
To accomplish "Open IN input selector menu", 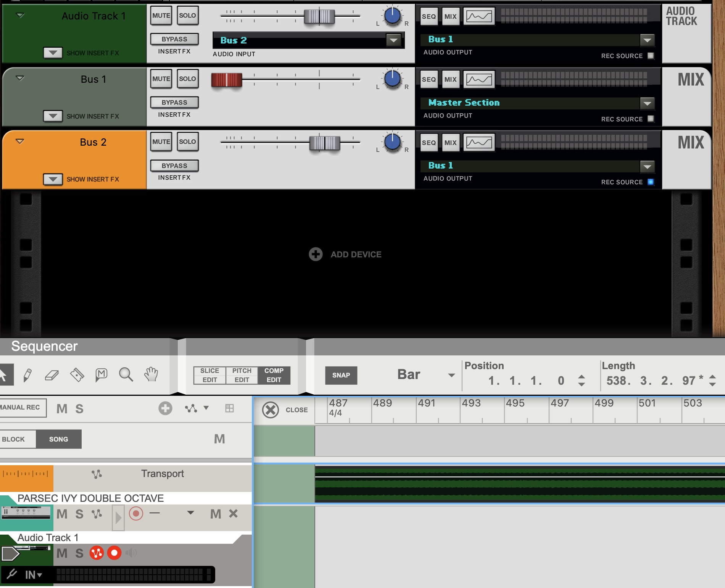I will pyautogui.click(x=34, y=575).
